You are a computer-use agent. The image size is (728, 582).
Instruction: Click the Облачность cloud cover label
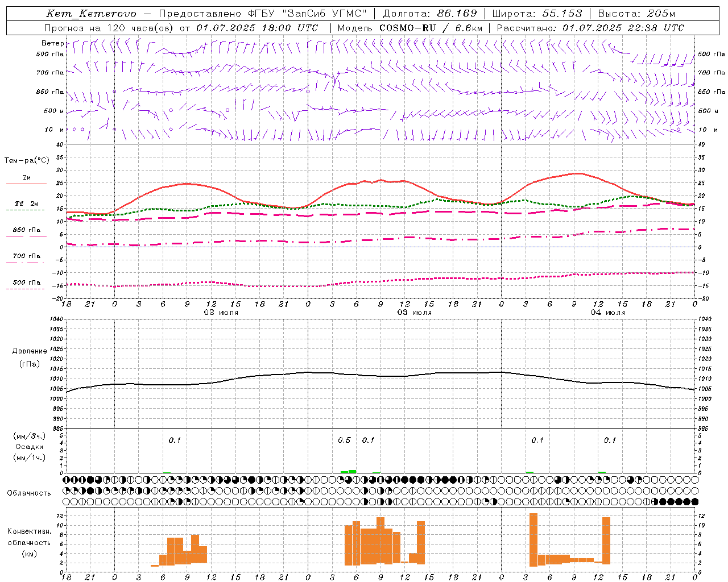[29, 493]
